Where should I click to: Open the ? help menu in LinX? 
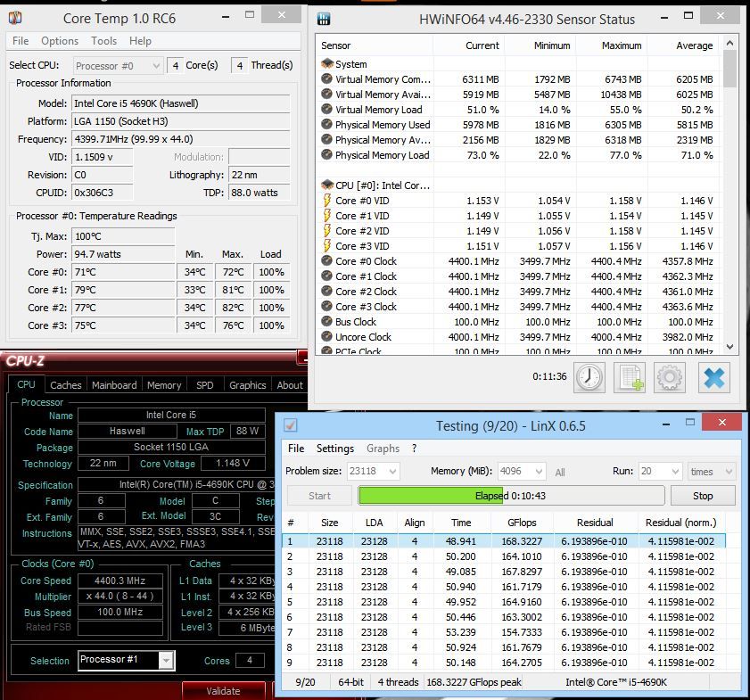click(x=414, y=448)
